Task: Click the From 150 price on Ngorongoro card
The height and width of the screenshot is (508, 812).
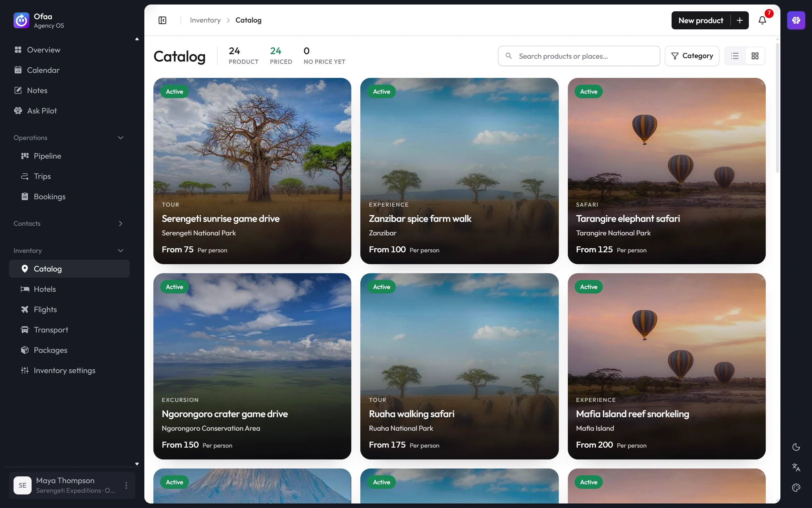Action: [180, 445]
